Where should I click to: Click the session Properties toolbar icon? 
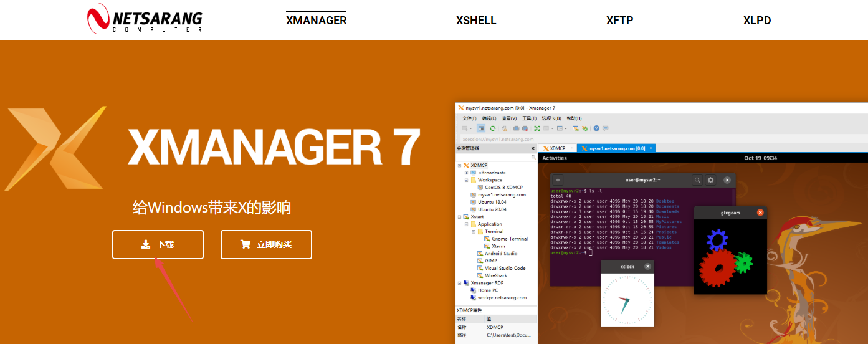[504, 128]
